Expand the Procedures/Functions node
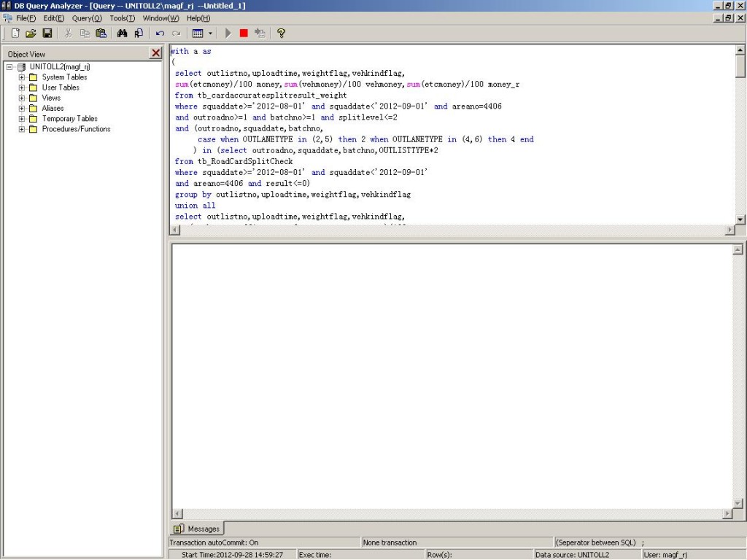The width and height of the screenshot is (747, 560). (x=22, y=129)
